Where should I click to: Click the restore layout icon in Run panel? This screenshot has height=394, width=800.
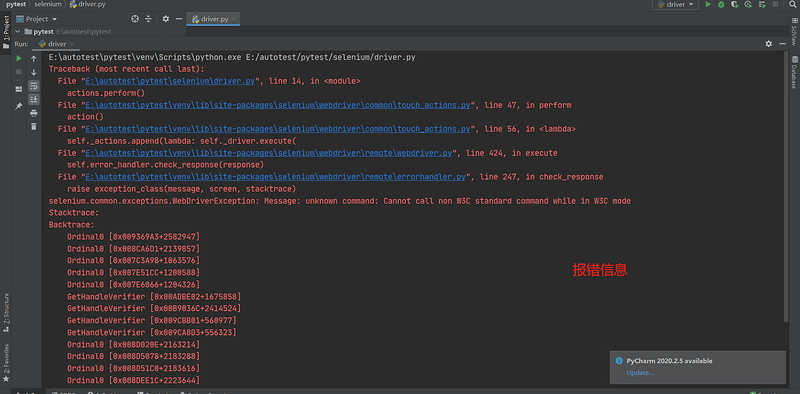(19, 89)
